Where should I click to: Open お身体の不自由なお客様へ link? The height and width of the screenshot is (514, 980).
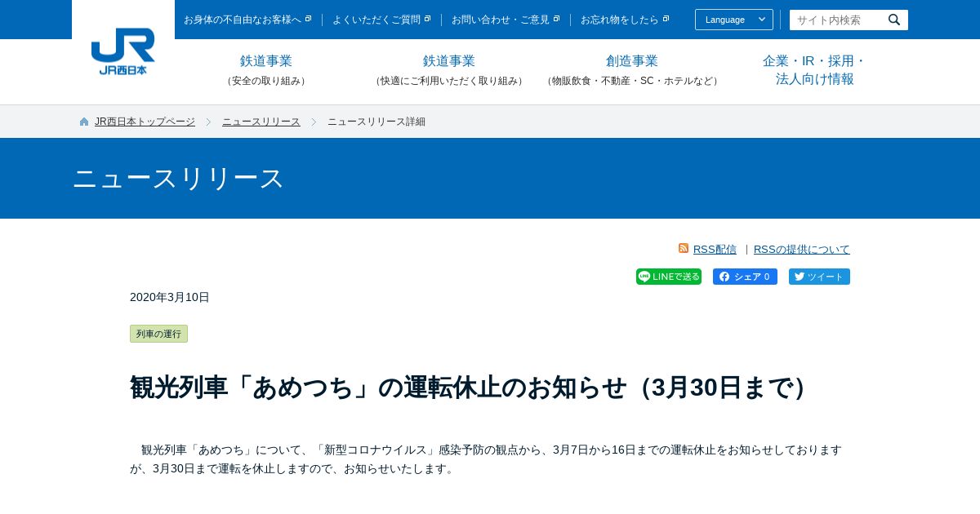tap(247, 20)
